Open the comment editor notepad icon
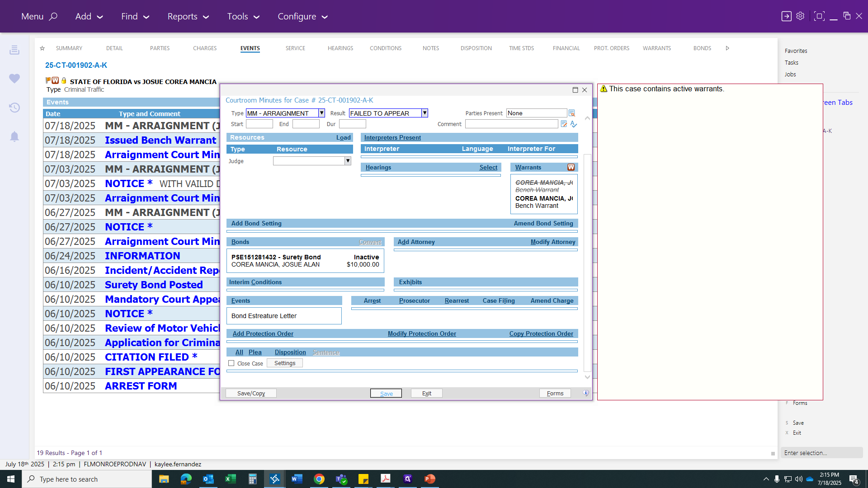This screenshot has width=868, height=488. click(x=564, y=124)
